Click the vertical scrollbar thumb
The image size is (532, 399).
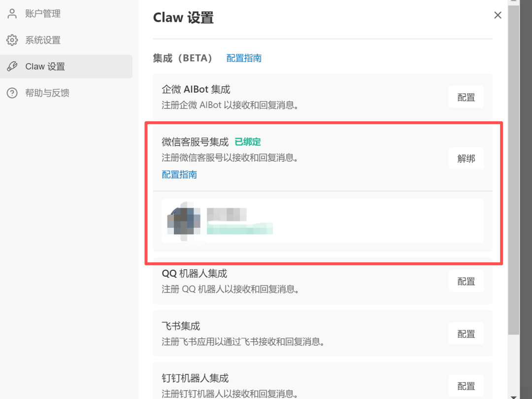coord(514,168)
